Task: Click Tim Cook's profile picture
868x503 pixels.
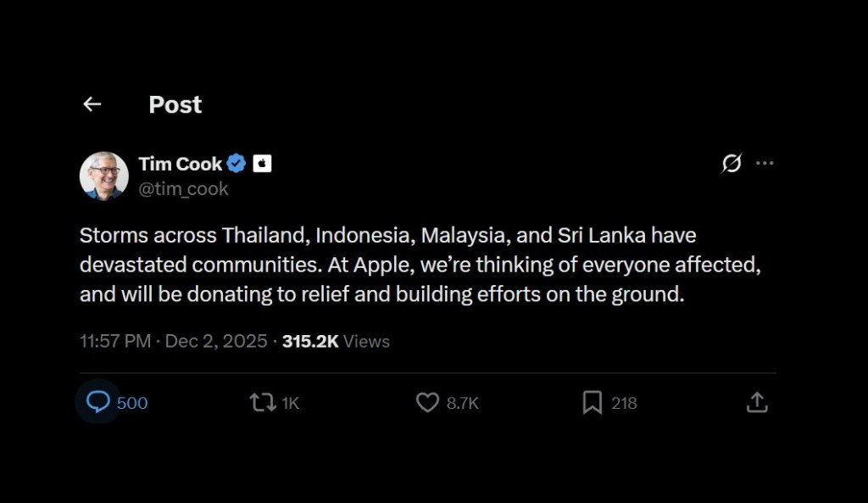Action: (103, 174)
